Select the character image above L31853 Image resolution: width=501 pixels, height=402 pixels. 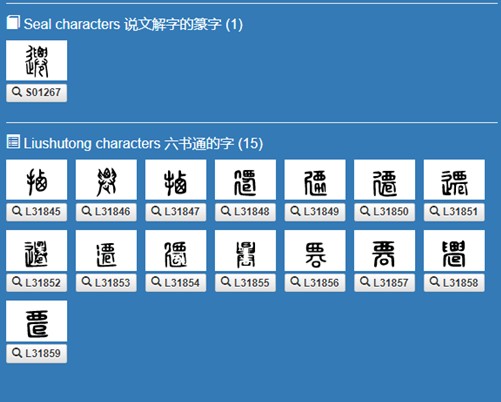click(x=106, y=250)
